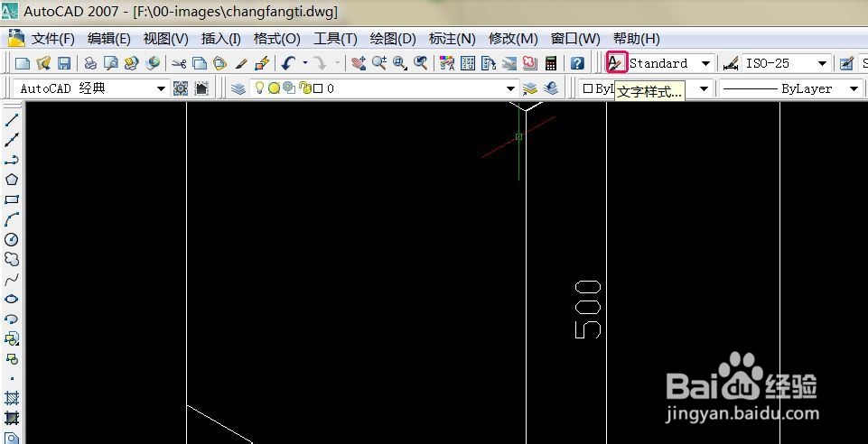868x444 pixels.
Task: Open the 工具(T) menu
Action: (x=335, y=39)
